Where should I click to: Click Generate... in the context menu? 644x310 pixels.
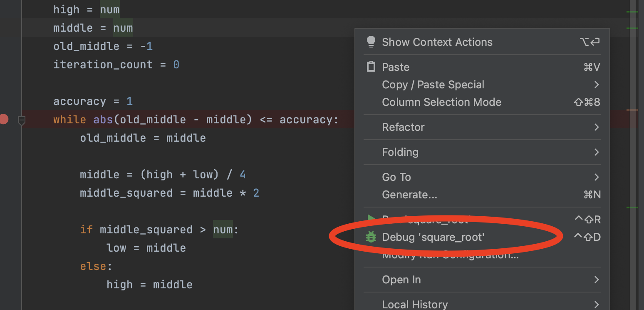coord(409,195)
